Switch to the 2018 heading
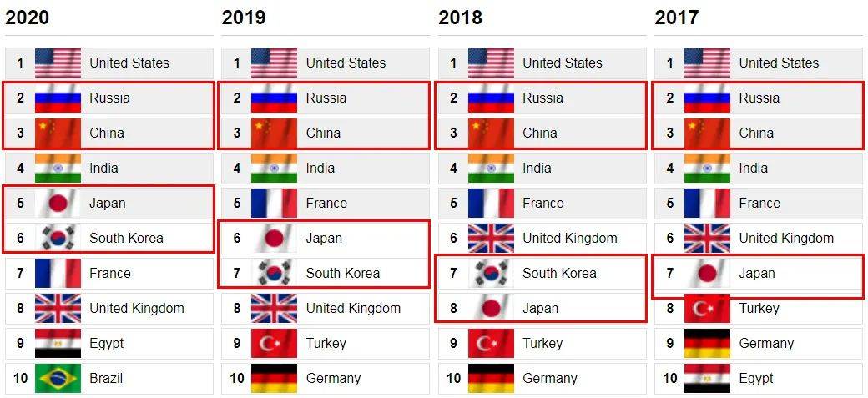This screenshot has width=868, height=398. pos(460,18)
